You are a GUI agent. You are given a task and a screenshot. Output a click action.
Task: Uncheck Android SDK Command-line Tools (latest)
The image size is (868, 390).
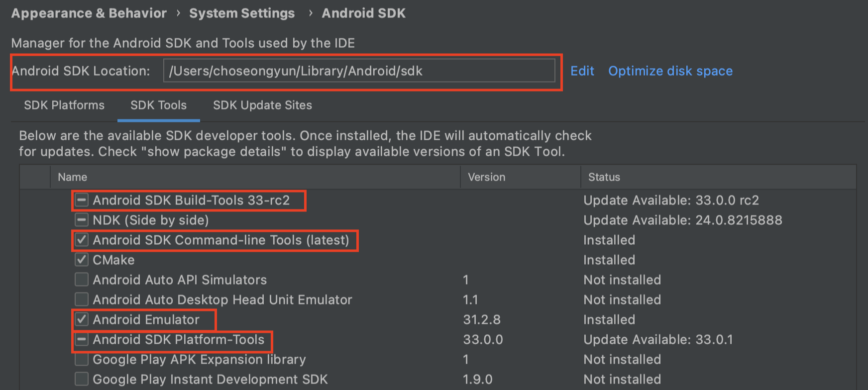[82, 240]
